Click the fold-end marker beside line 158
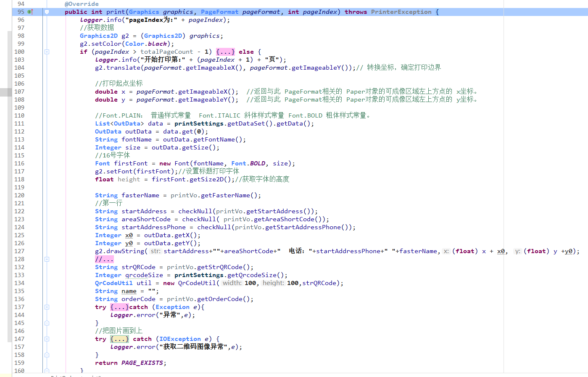Screen dimensions: 588x377 pos(47,355)
